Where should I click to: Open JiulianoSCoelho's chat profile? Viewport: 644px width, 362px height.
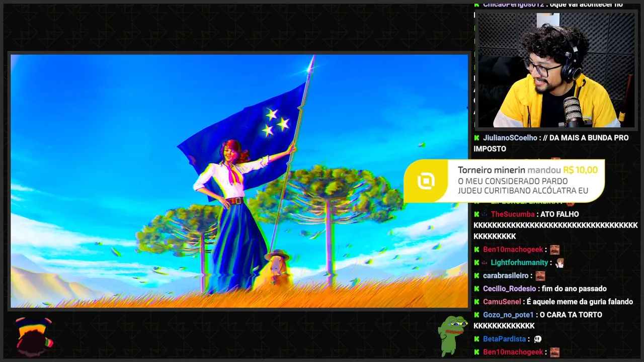[510, 138]
